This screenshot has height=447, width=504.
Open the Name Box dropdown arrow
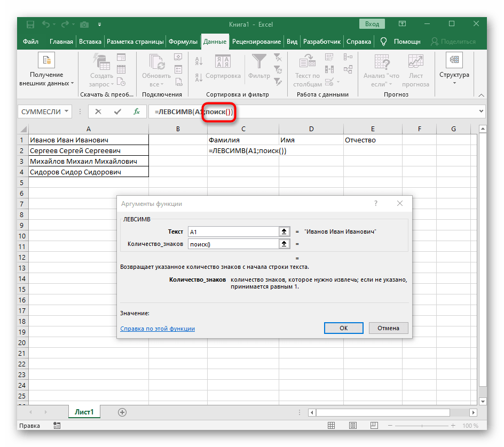click(66, 111)
